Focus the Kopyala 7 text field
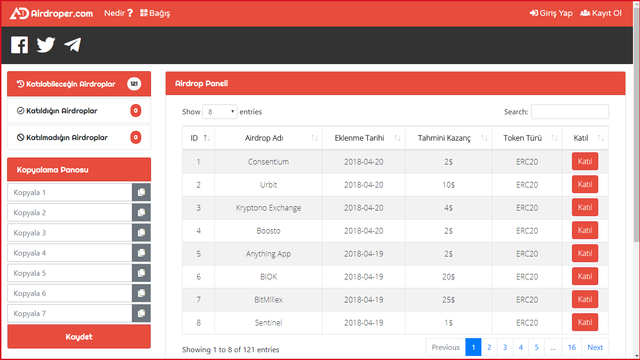This screenshot has height=360, width=640. [70, 313]
